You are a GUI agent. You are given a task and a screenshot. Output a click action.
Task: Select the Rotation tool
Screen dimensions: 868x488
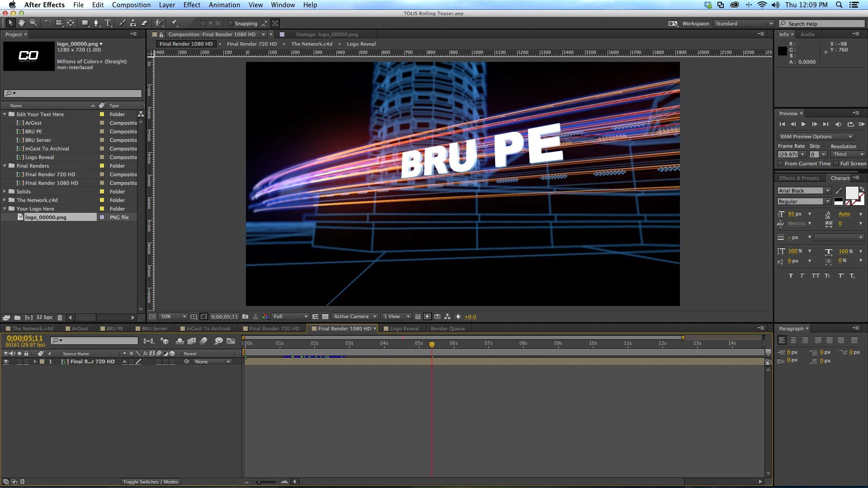47,23
